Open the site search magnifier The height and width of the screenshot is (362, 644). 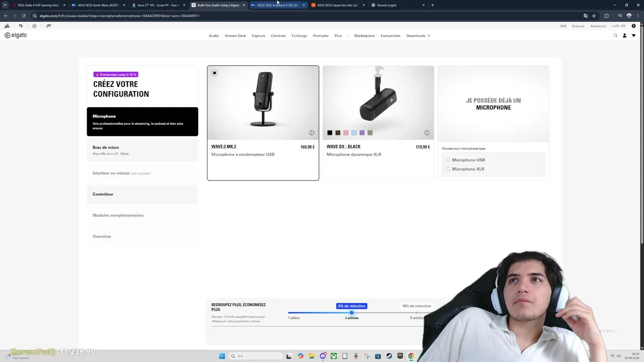coord(615,36)
